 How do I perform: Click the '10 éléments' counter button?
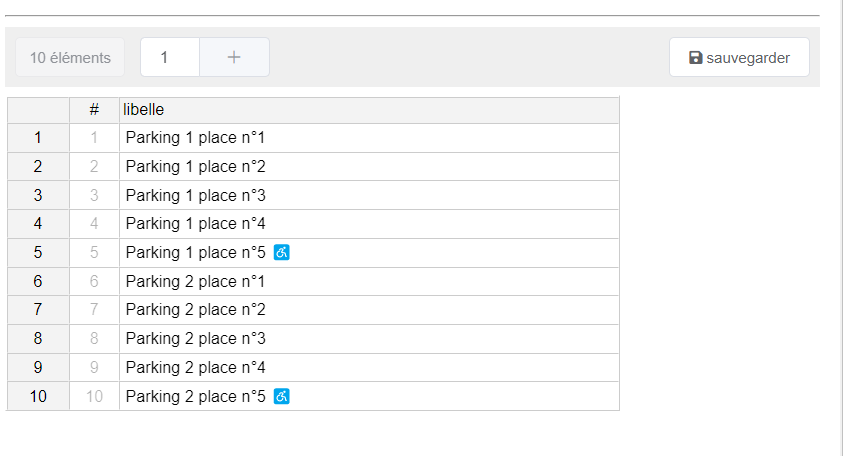click(70, 57)
